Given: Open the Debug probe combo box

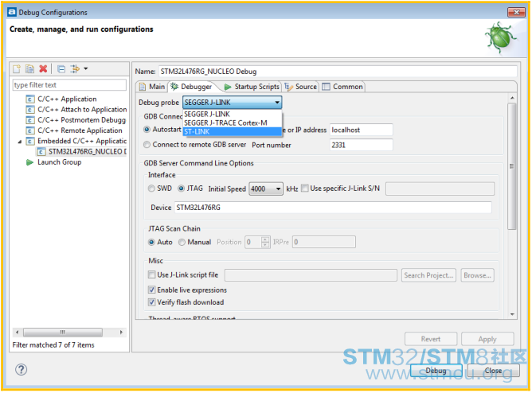Looking at the screenshot, I should point(232,103).
